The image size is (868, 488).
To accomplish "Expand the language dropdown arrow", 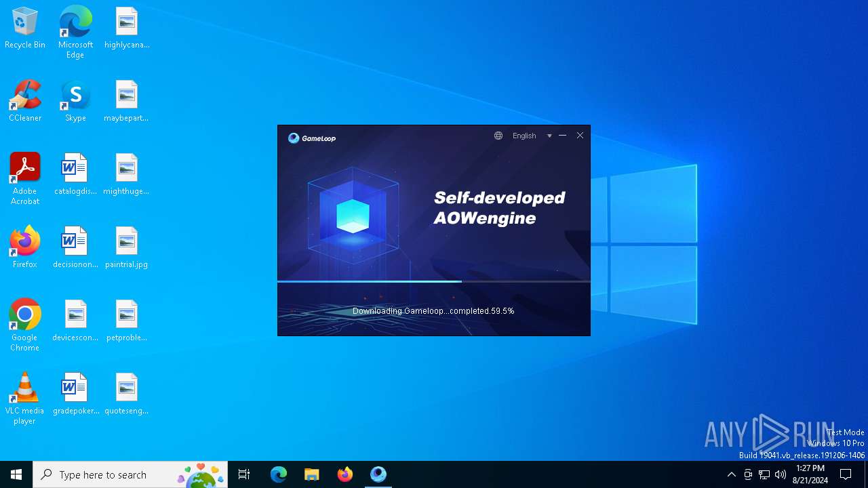I will pyautogui.click(x=549, y=136).
